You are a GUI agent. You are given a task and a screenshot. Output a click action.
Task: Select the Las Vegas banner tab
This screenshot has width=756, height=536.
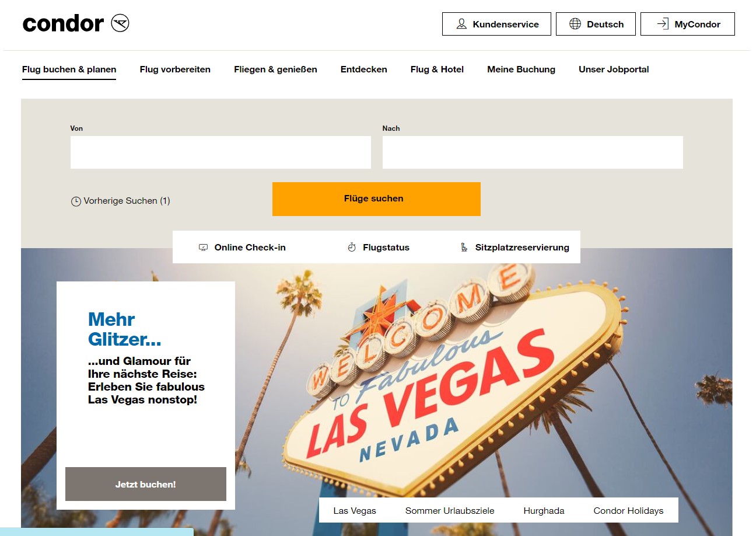[x=355, y=510]
